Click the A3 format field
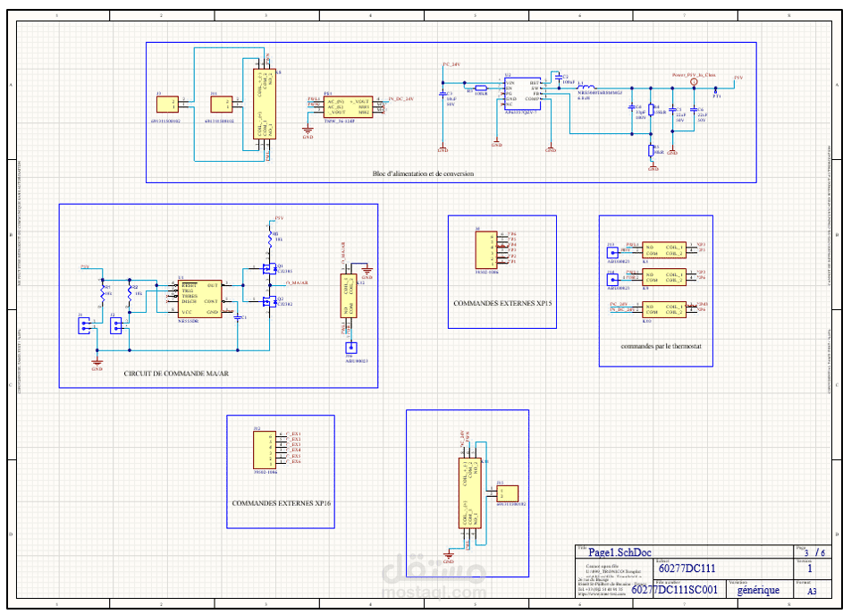868x614 pixels. click(x=812, y=592)
